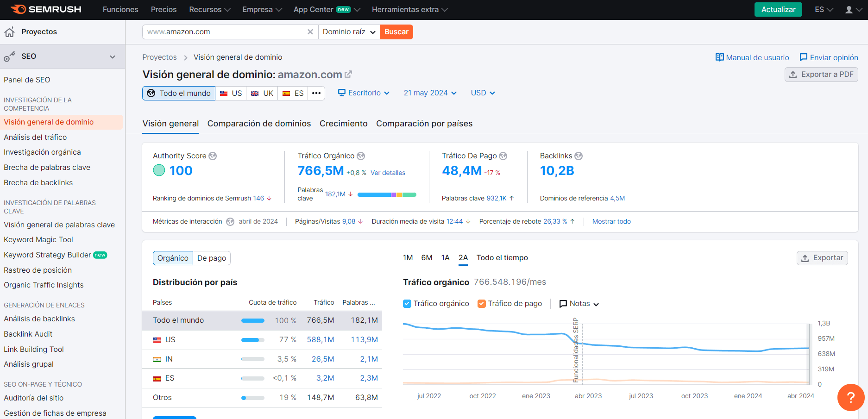Click the Semrush logo
868x419 pixels.
(45, 9)
